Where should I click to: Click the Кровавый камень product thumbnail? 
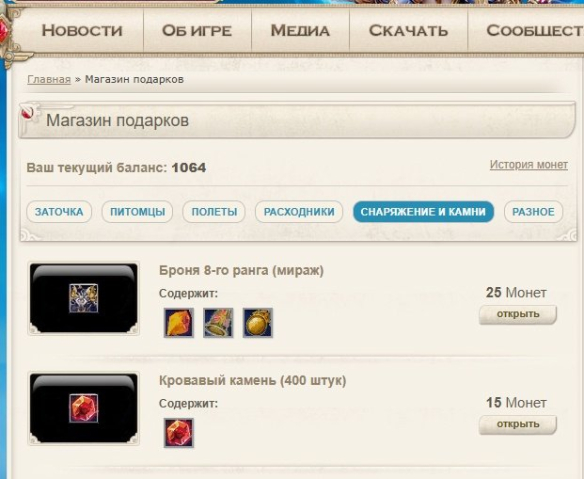(83, 408)
